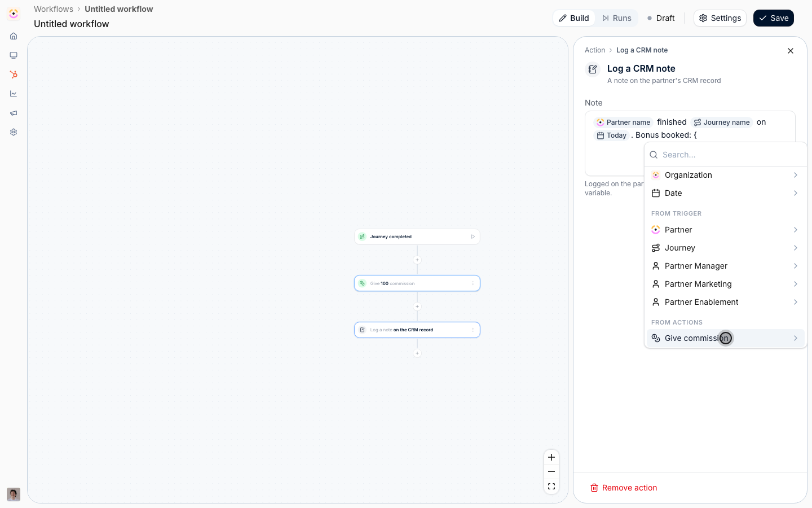
Task: Click the app logo in top-left corner
Action: [14, 14]
